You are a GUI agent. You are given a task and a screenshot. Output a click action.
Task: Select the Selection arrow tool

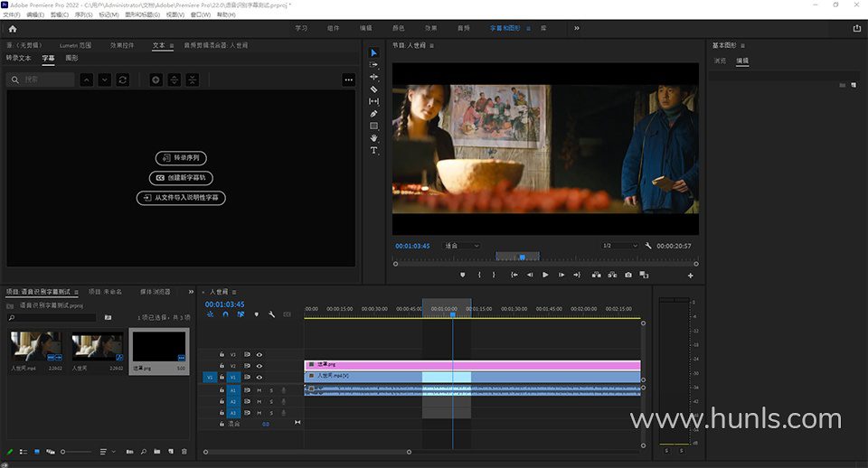tap(373, 52)
